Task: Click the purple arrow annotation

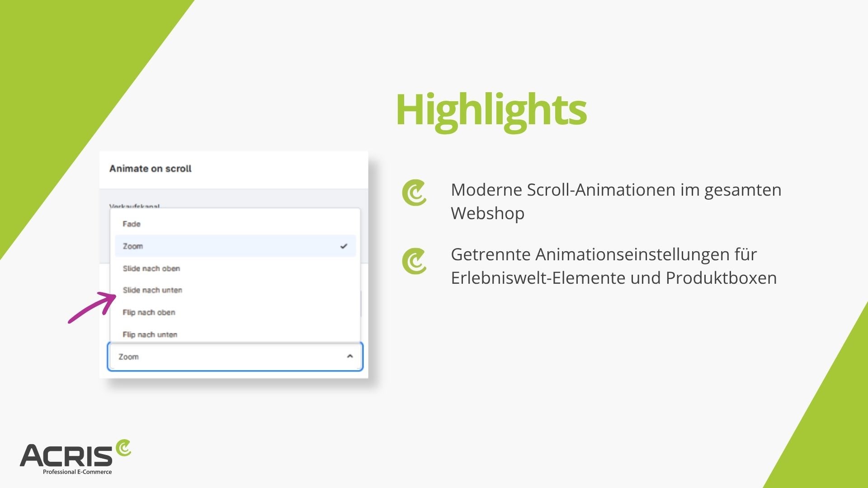Action: (x=93, y=307)
